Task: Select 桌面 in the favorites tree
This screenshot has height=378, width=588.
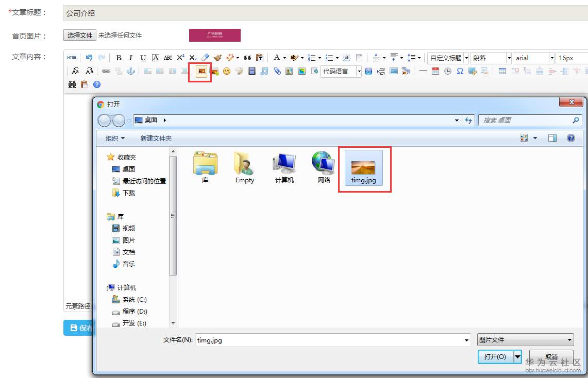Action: 124,169
